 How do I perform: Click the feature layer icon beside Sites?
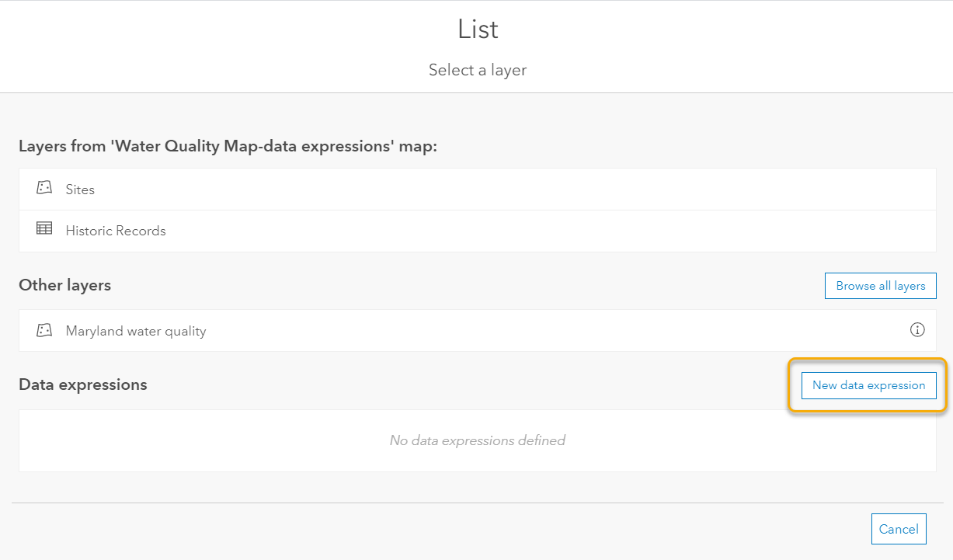(44, 188)
